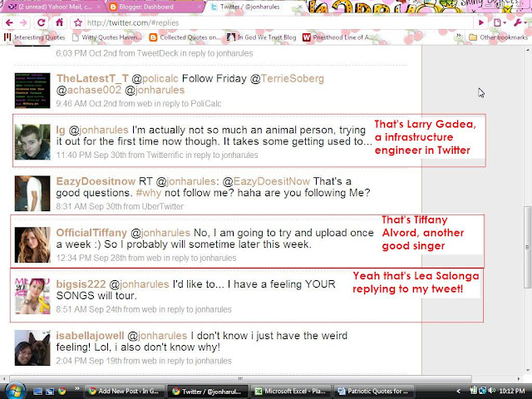Show more bookmarks with the chevron
Screen dimensions: 532x399
(458, 36)
